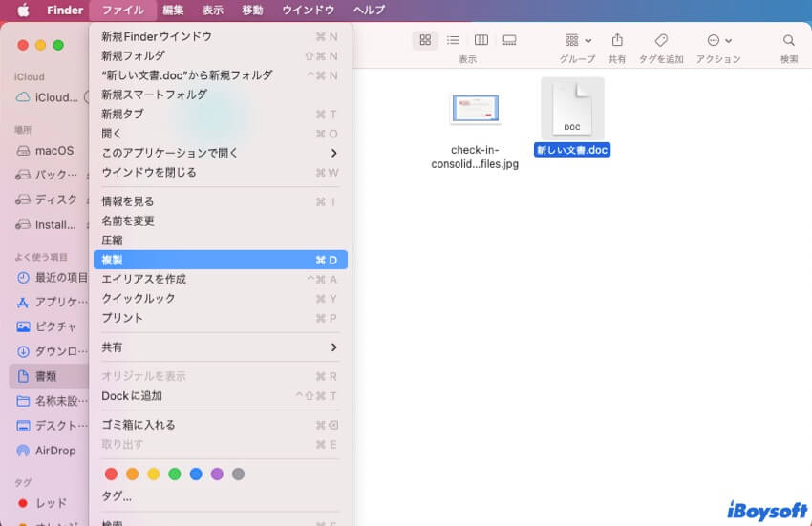
Task: Open 名称未設… folder in sidebar
Action: point(49,401)
